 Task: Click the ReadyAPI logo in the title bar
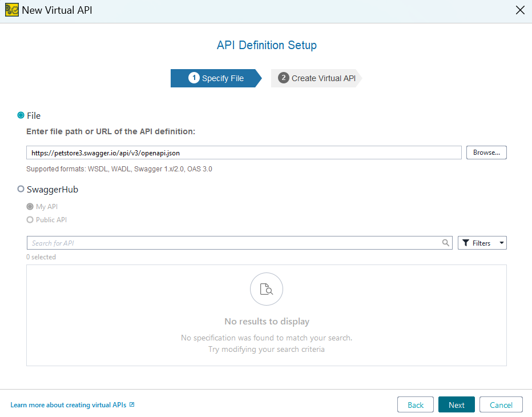click(11, 10)
